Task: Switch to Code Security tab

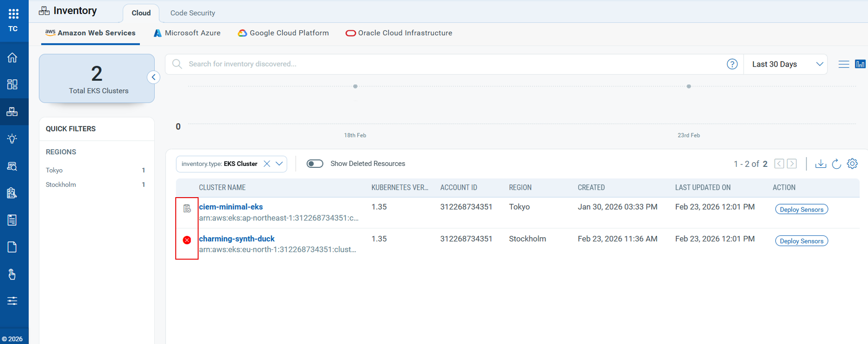Action: click(193, 13)
